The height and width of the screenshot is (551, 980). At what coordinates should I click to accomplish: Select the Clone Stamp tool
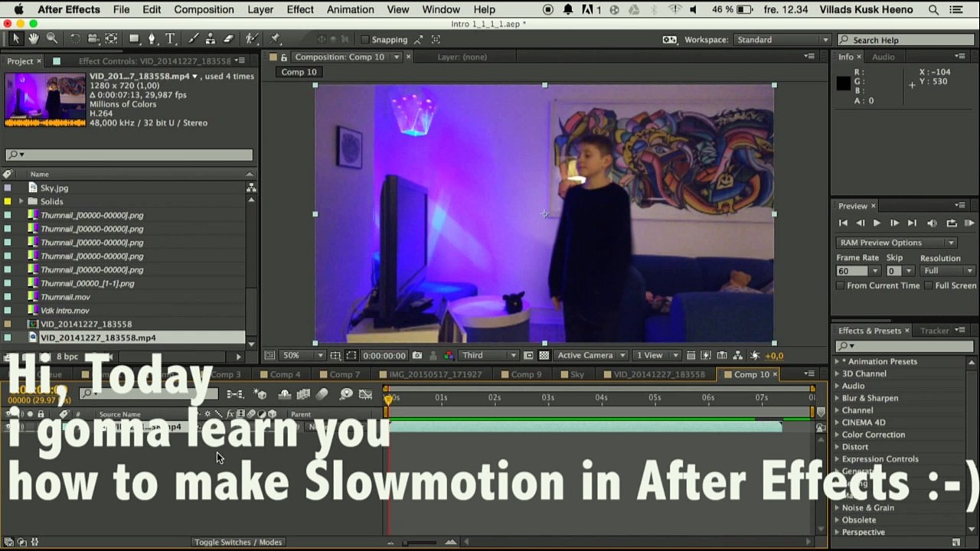(x=211, y=39)
